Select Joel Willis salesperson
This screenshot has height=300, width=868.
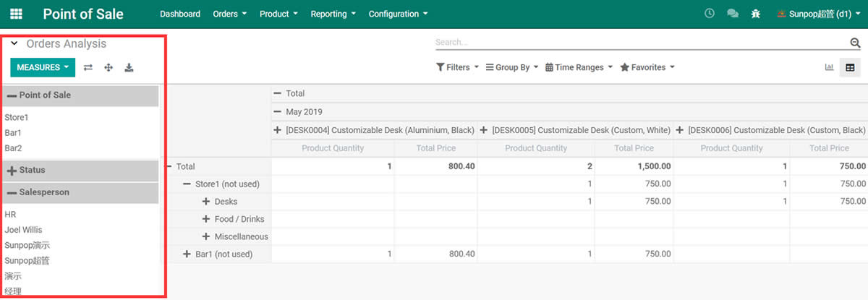pos(23,230)
